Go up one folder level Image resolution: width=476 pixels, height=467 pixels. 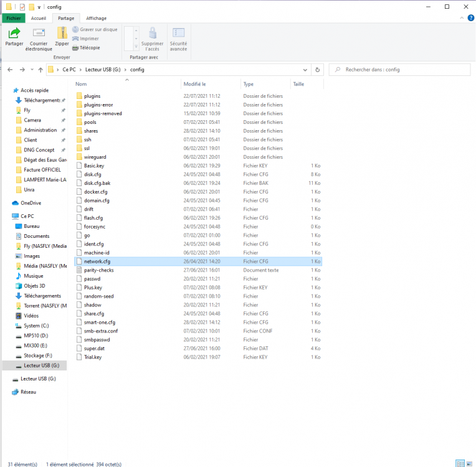pyautogui.click(x=40, y=70)
